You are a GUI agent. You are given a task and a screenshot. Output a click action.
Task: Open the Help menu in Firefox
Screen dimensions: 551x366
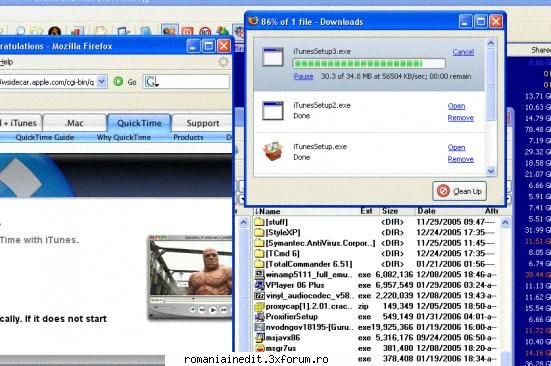click(6, 62)
